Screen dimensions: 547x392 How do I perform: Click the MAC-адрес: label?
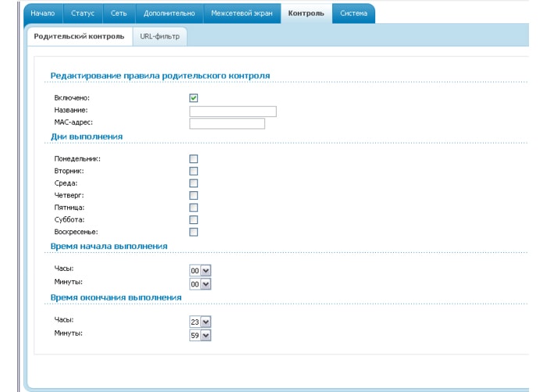(73, 123)
